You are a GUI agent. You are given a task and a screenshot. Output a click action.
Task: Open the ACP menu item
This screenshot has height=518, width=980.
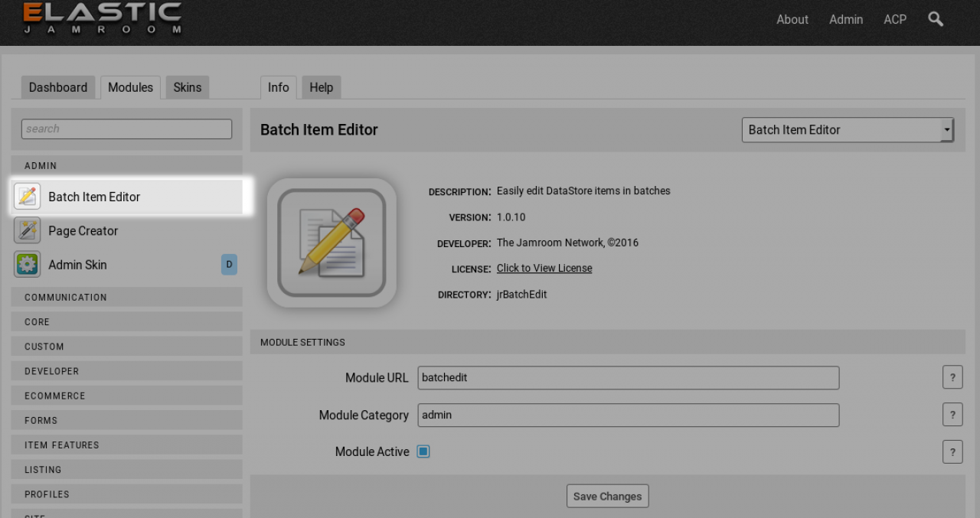pyautogui.click(x=895, y=20)
